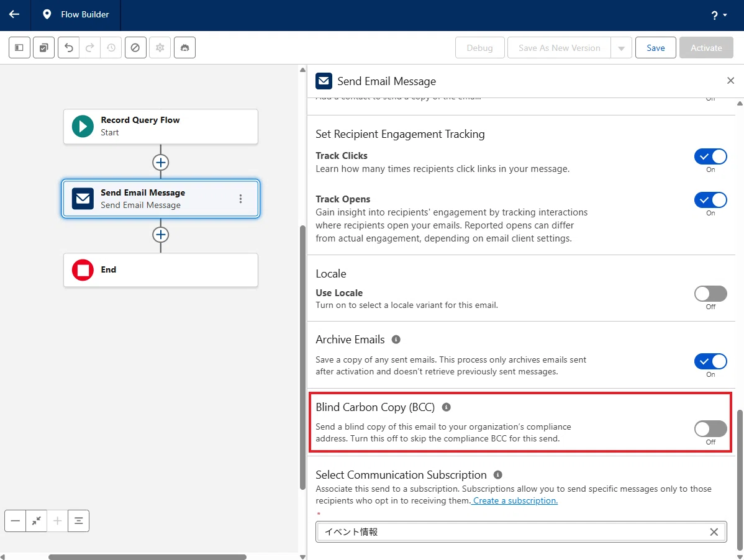Undo the last change
The image size is (744, 560).
click(x=69, y=47)
